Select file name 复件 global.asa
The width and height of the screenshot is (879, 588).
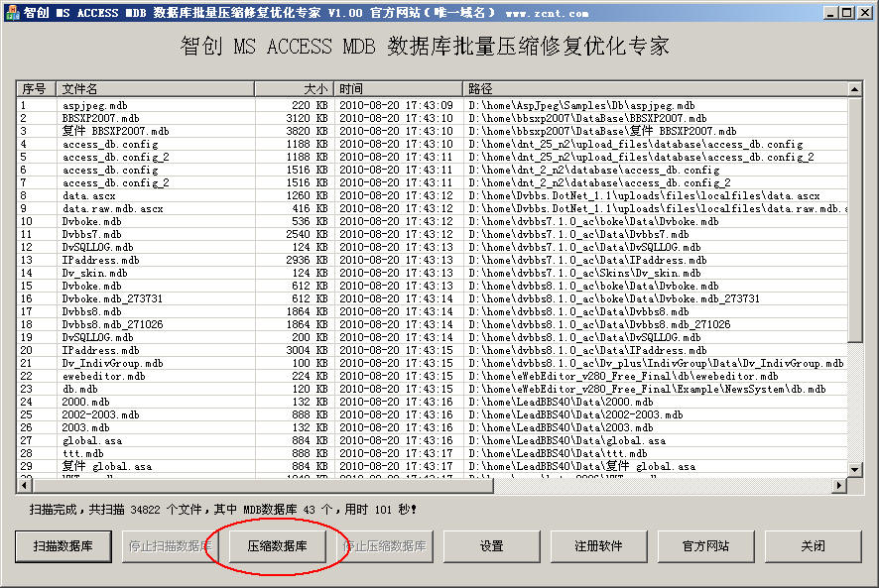106,466
